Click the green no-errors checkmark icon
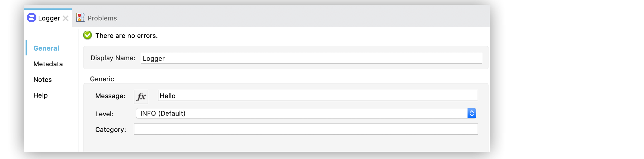This screenshot has height=159, width=644. 87,35
